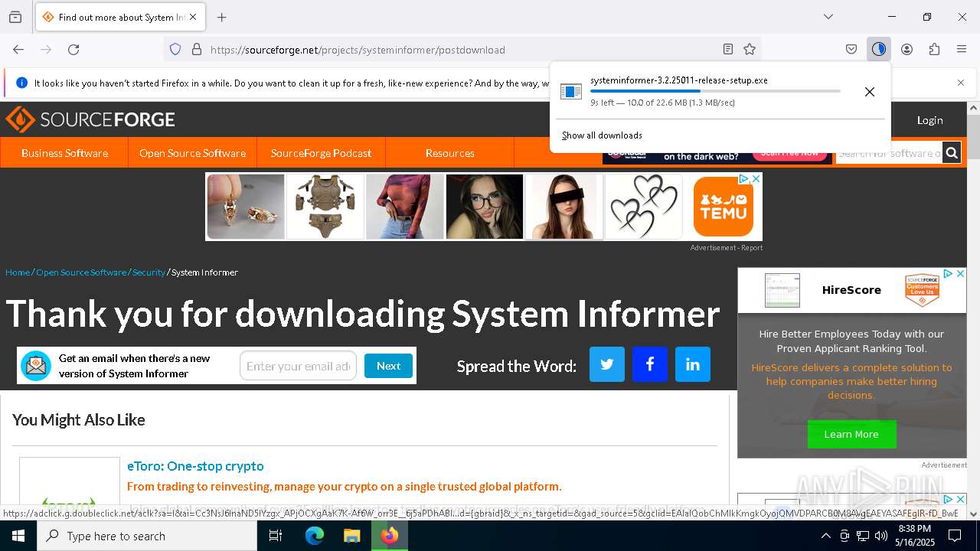The image size is (980, 551).
Task: Open the Windows Start menu
Action: [x=18, y=536]
